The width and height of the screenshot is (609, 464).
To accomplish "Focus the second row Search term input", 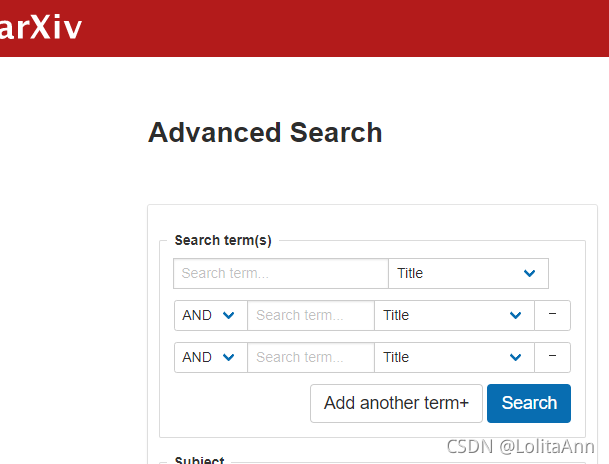I will coord(311,315).
